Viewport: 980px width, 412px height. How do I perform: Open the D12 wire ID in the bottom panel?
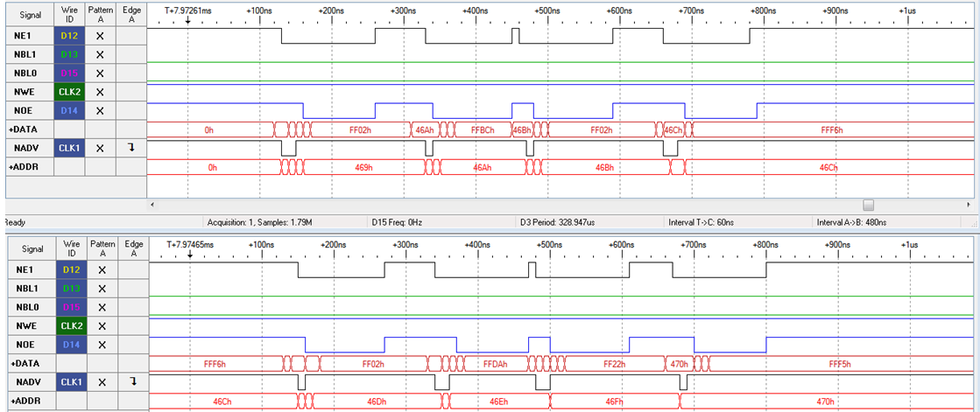[x=71, y=270]
